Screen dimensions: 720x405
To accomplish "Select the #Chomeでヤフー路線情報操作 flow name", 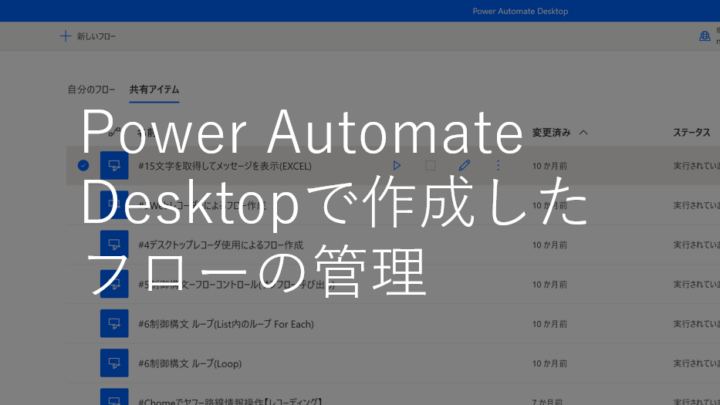I will coord(230,401).
